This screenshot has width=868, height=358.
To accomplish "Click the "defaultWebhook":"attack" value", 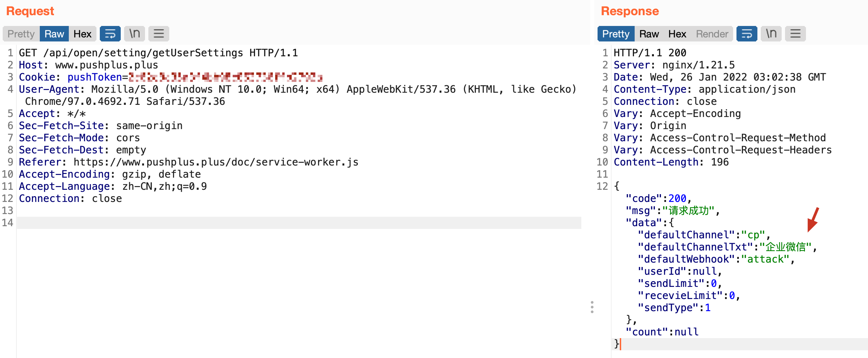I will coord(765,259).
